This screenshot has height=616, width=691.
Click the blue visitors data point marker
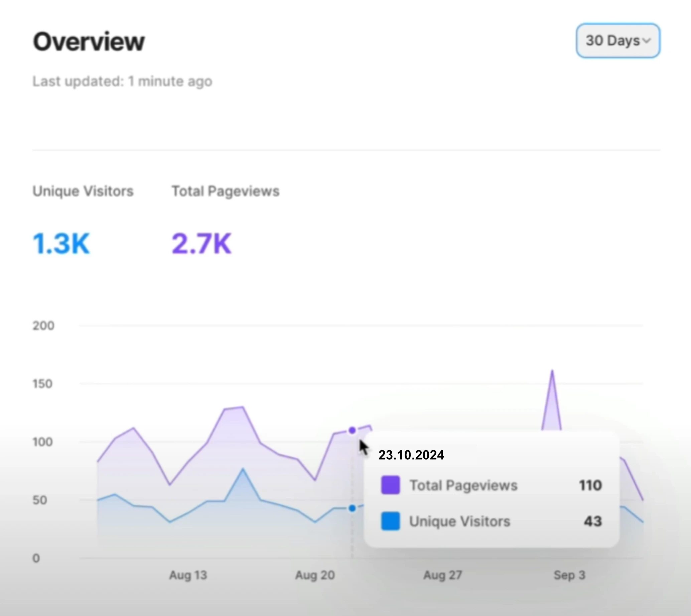(x=352, y=508)
